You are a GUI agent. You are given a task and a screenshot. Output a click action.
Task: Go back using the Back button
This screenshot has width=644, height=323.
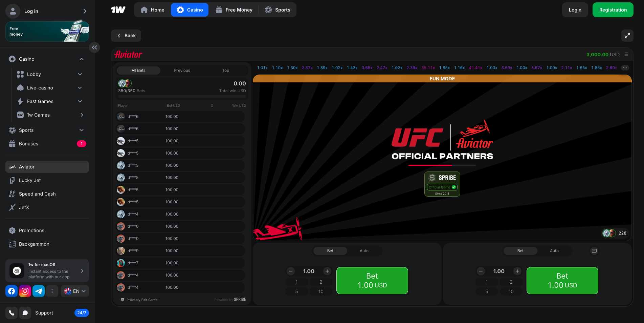click(x=126, y=36)
